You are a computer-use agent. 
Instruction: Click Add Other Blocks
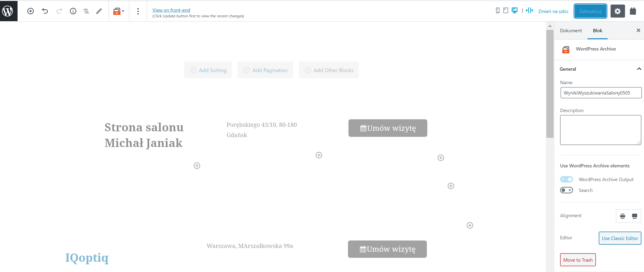[x=329, y=70]
